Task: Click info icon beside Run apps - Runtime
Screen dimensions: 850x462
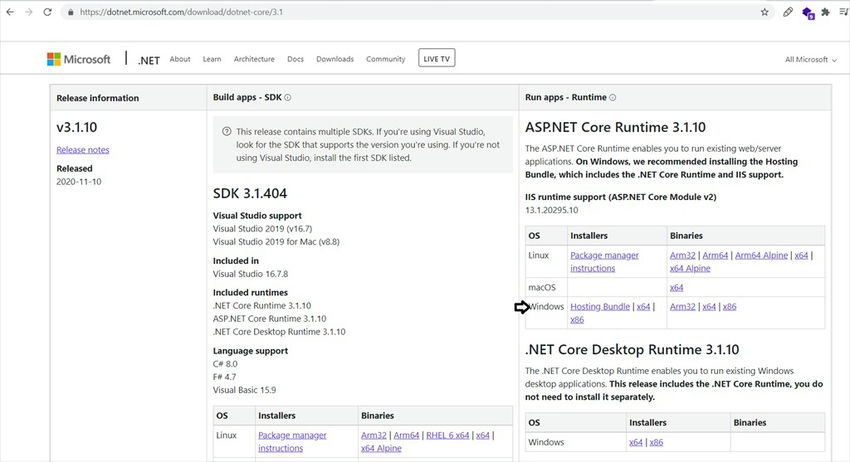Action: 613,98
